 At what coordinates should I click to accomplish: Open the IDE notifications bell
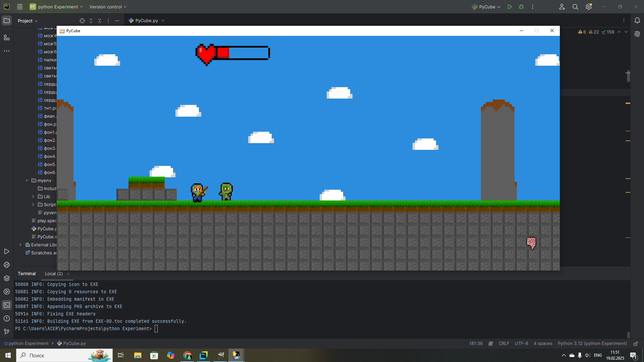pos(637,20)
